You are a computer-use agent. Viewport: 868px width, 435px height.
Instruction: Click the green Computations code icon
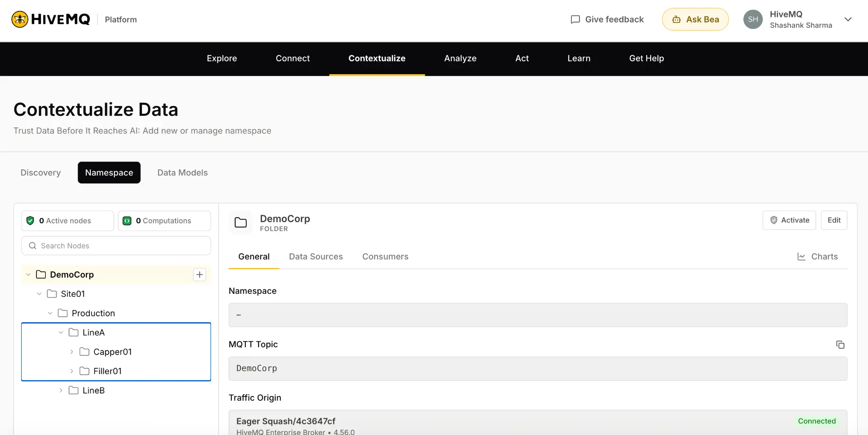point(127,220)
